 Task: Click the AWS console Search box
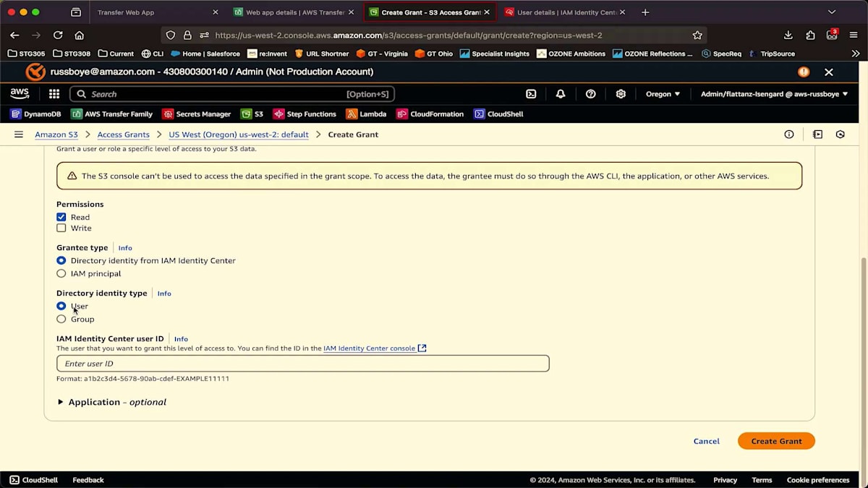click(x=232, y=94)
